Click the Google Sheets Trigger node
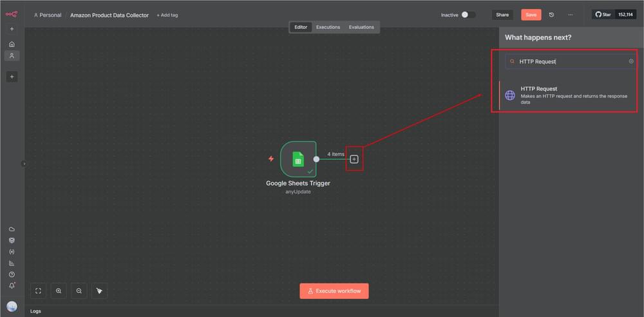Viewport: 644px width, 317px height. [x=298, y=158]
